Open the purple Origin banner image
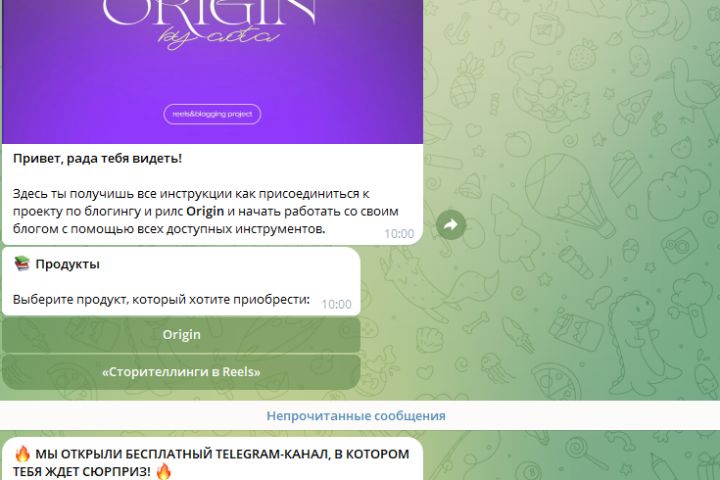The image size is (720, 480). point(212,71)
